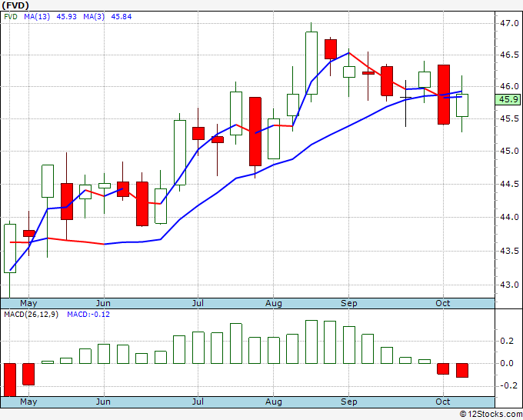Select the MA(13) value 45.93

pos(67,17)
